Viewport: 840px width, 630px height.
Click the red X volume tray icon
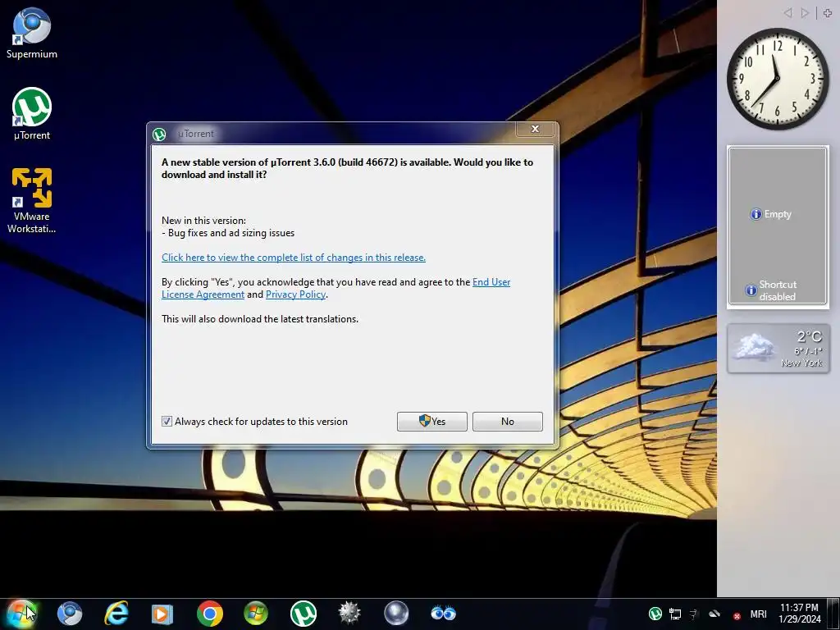click(737, 616)
